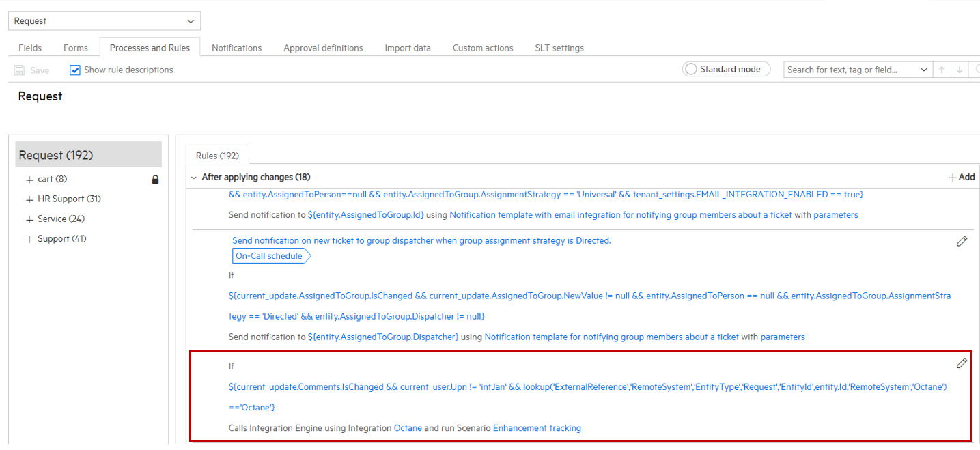Screen dimensions: 980x450
Task: Collapse the After applying changes section
Action: (x=194, y=177)
